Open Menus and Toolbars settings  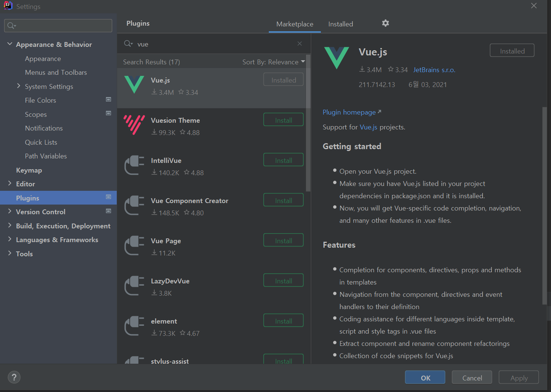tap(56, 73)
